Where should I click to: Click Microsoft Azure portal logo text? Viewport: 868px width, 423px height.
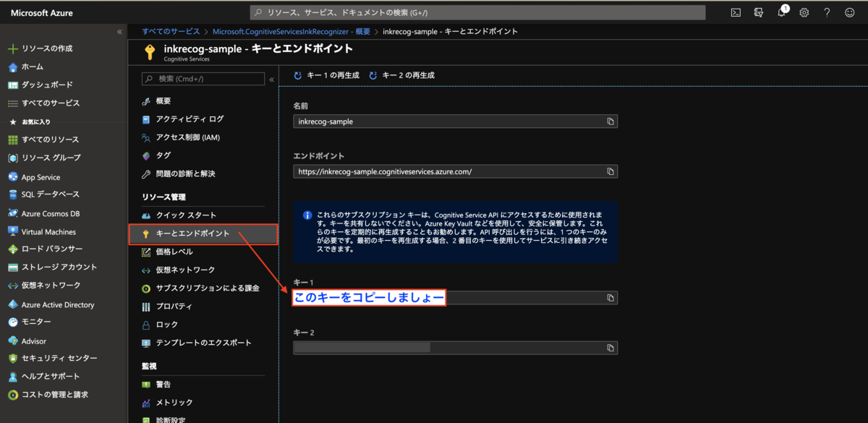point(41,13)
